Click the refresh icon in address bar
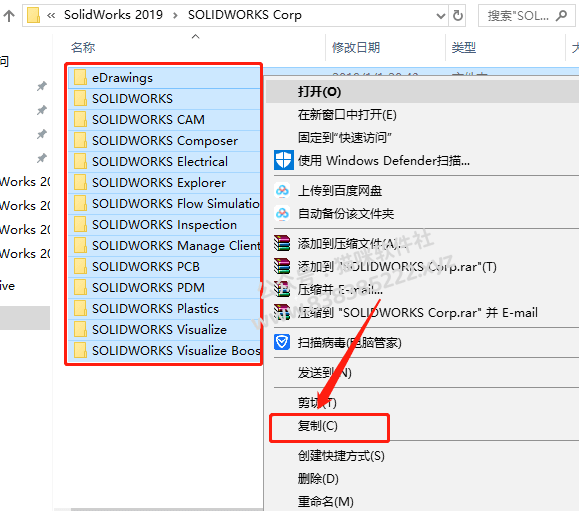Screen dimensions: 579x511 pos(458,16)
